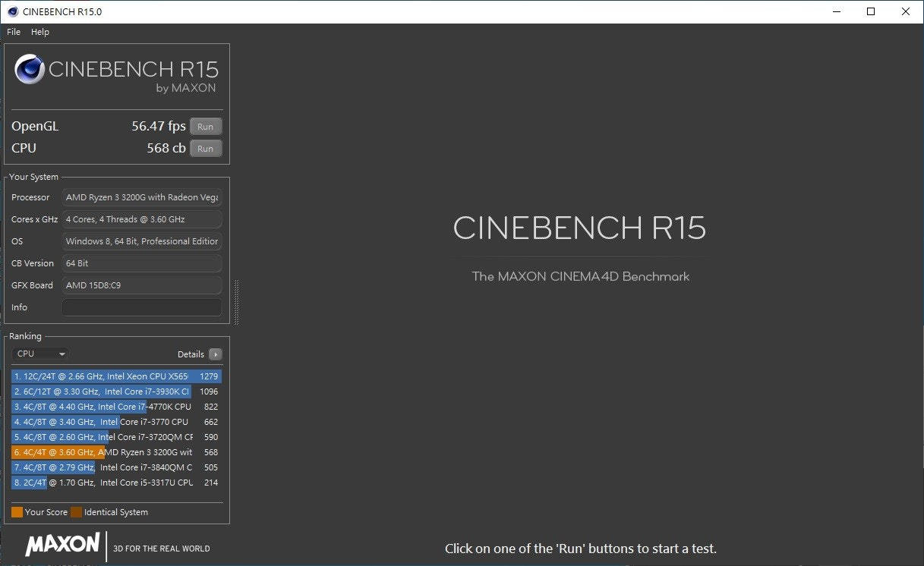Maximize the Cinebench window
Screen dimensions: 924x566
point(871,11)
